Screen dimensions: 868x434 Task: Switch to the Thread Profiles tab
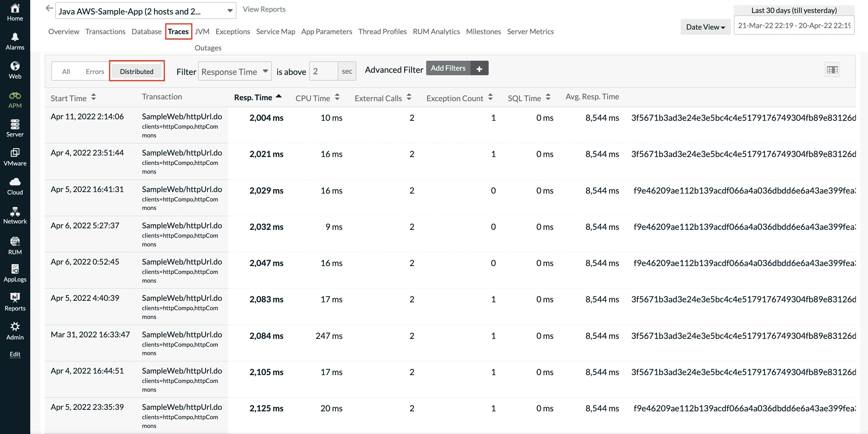[382, 31]
